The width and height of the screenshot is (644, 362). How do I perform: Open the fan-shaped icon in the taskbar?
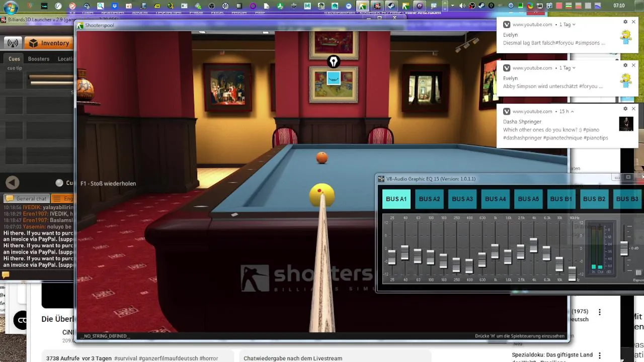tap(225, 6)
